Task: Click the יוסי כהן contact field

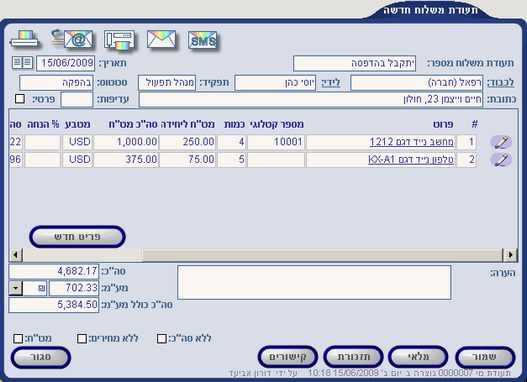Action: (275, 83)
